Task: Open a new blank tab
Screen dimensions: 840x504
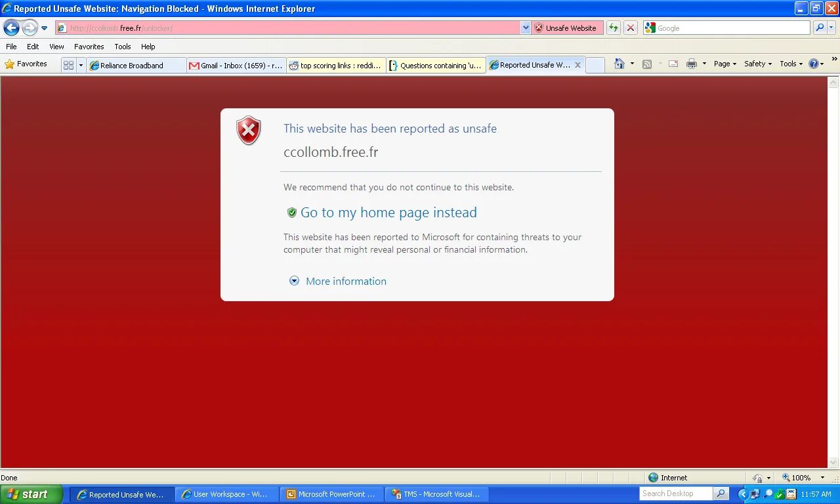Action: (x=595, y=65)
